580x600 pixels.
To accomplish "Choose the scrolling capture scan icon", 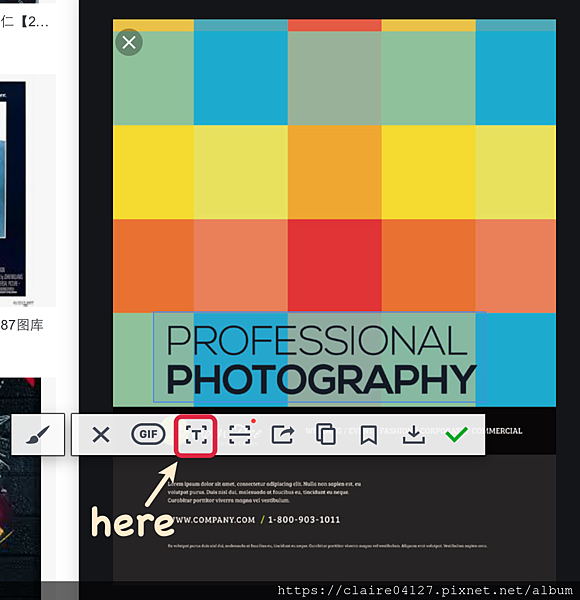I will pyautogui.click(x=239, y=435).
